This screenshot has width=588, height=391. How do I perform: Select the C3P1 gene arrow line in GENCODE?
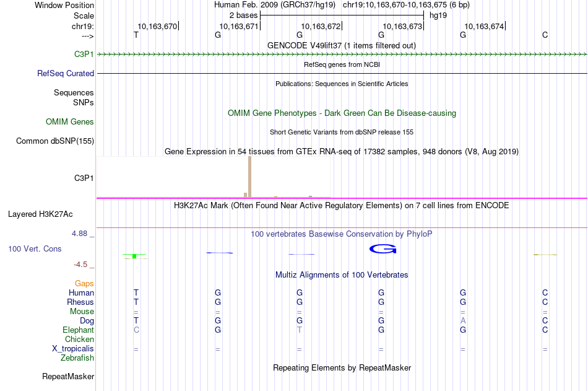tap(342, 55)
